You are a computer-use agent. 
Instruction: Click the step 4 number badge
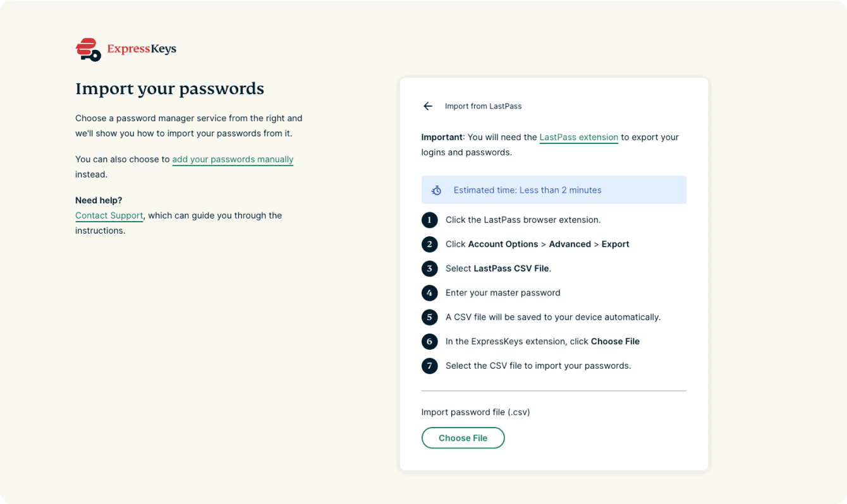[x=430, y=293]
